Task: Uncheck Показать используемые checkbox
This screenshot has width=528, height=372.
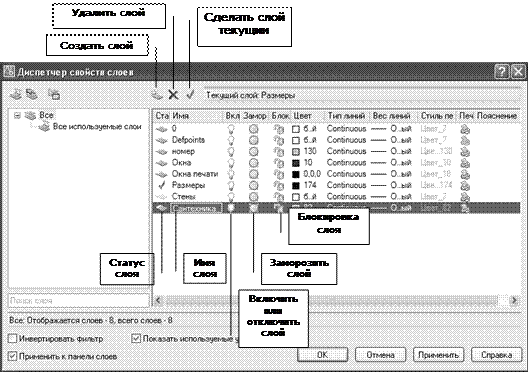Action: point(136,338)
